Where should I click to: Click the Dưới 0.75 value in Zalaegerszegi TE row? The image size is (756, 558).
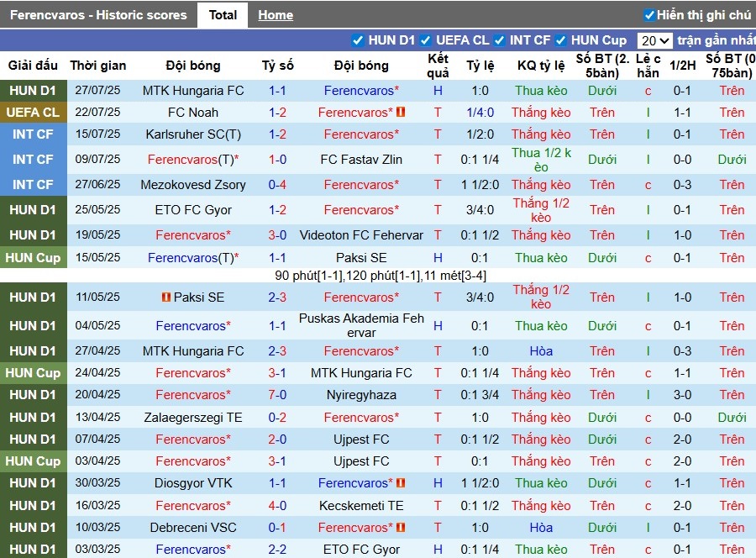(732, 417)
